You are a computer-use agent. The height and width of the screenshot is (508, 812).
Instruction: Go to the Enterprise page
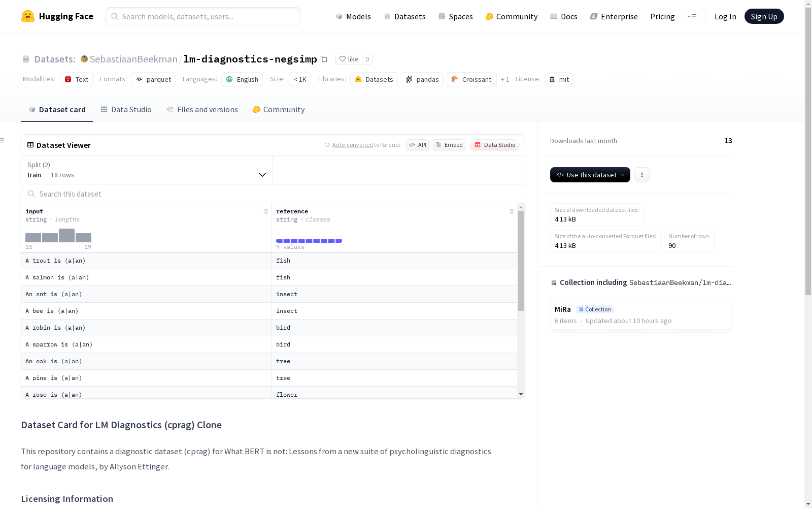(x=614, y=16)
